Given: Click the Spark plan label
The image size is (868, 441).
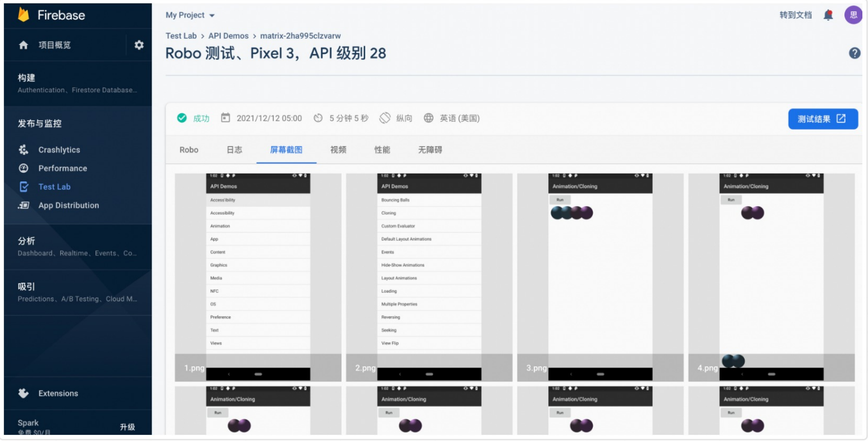Looking at the screenshot, I should point(28,423).
